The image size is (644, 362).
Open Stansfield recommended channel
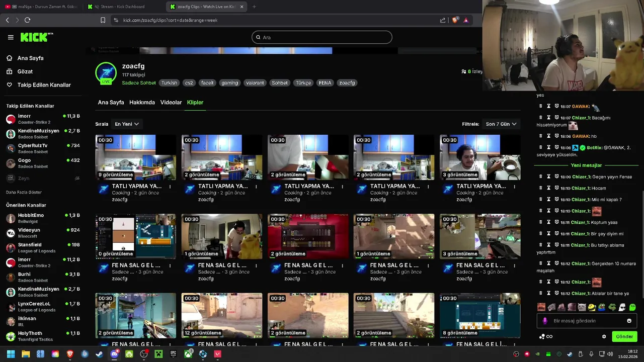click(43, 247)
